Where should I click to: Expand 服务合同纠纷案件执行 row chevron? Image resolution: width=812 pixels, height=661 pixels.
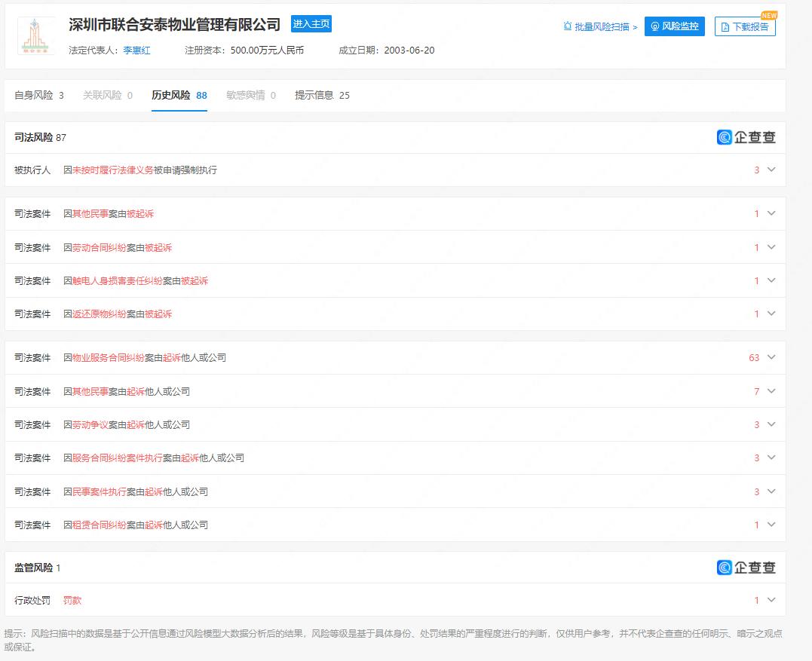click(771, 457)
